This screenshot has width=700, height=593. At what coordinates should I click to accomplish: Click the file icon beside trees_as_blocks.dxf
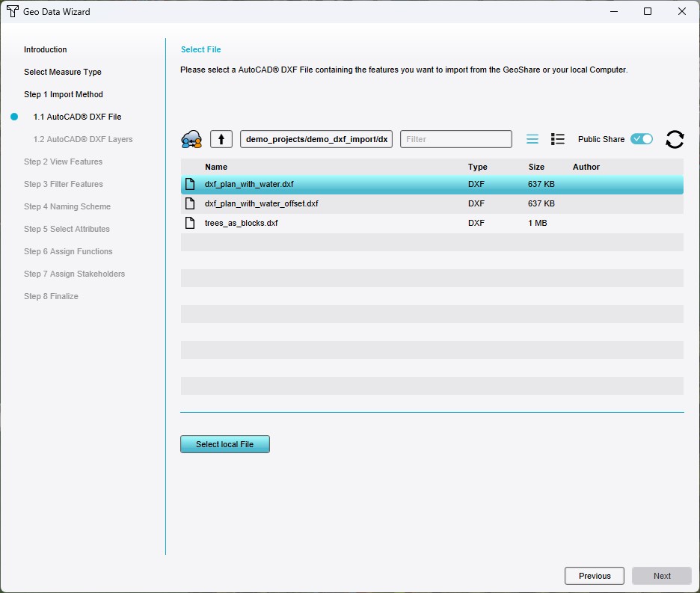(189, 222)
